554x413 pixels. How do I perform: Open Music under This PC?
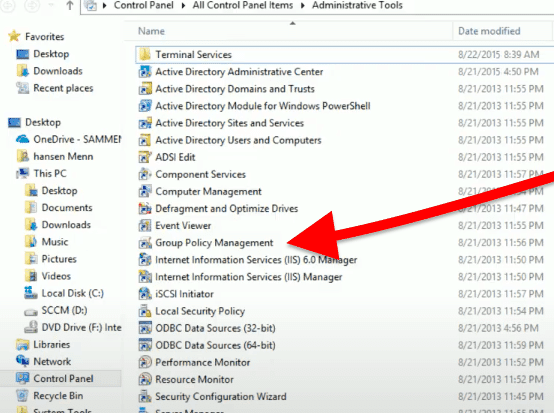pyautogui.click(x=55, y=242)
